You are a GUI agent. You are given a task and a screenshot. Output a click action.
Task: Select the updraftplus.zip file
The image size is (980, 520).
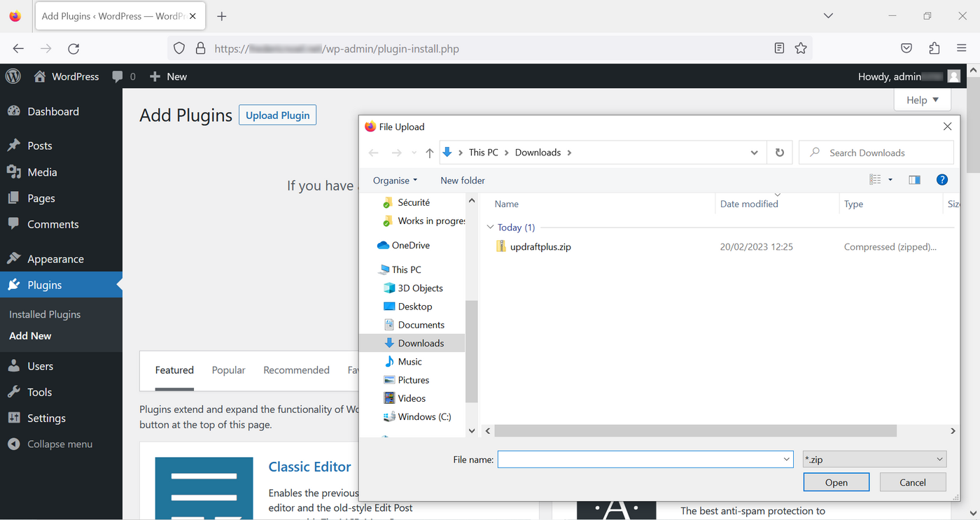(540, 246)
